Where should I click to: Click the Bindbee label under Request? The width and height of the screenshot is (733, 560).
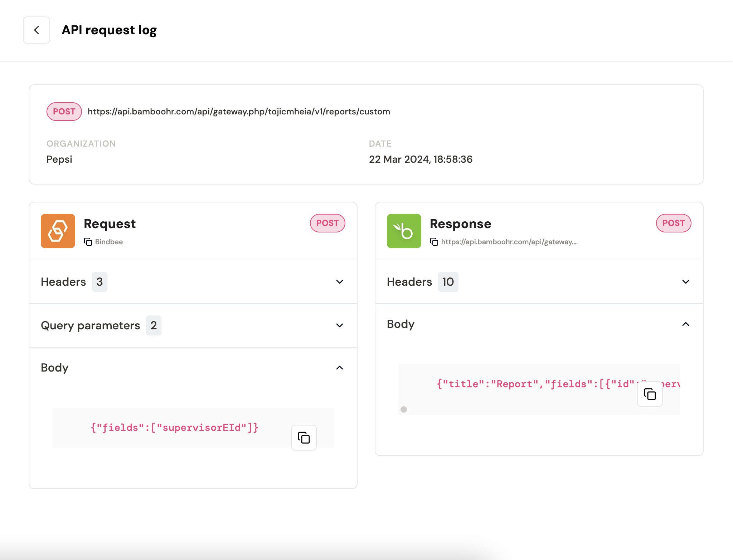click(109, 242)
